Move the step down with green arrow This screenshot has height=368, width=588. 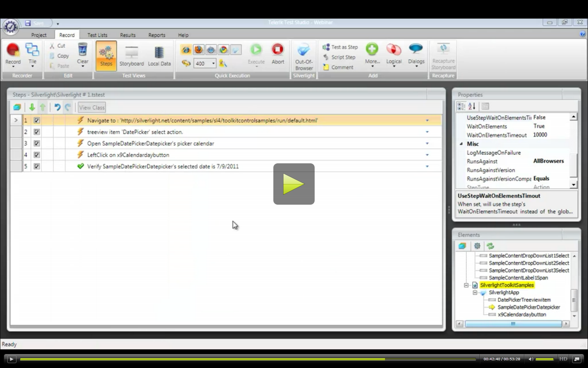(32, 108)
